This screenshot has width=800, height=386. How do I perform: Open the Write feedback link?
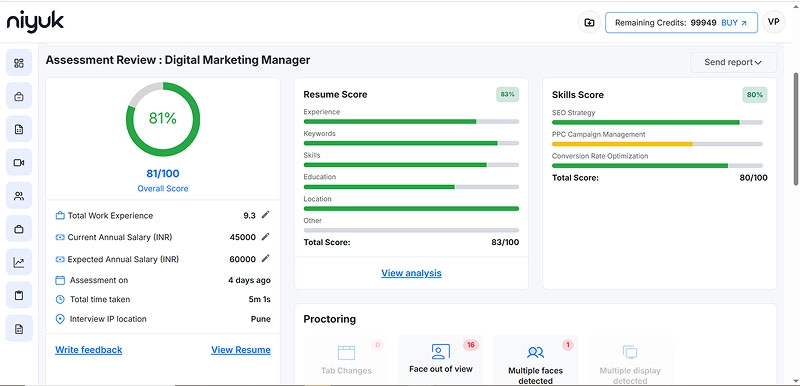tap(89, 350)
